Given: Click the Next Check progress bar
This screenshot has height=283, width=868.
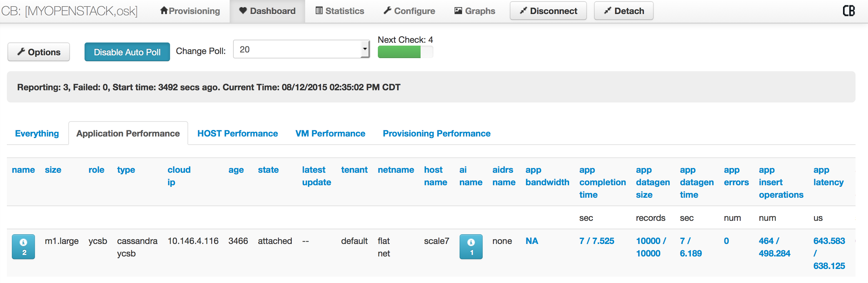Looking at the screenshot, I should point(405,52).
